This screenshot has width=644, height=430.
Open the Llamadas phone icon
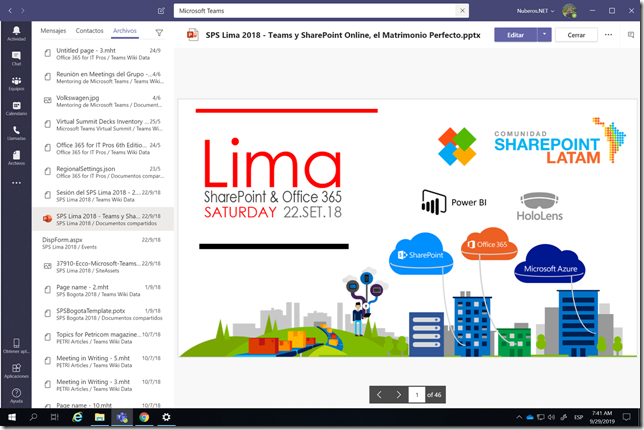[x=16, y=133]
